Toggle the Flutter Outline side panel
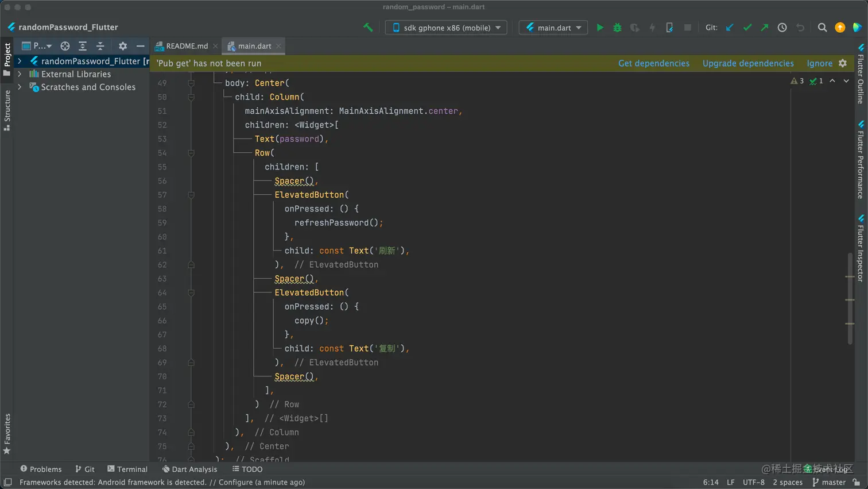The height and width of the screenshot is (489, 868). coord(861,74)
